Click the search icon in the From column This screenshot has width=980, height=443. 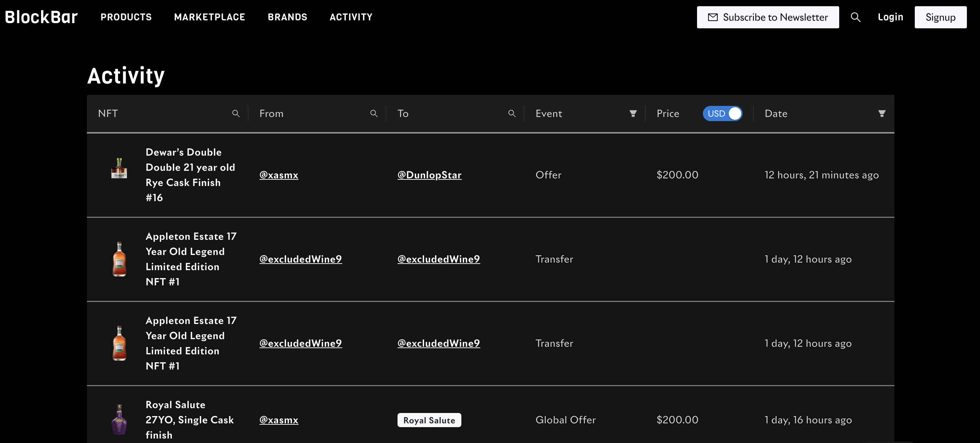tap(374, 113)
